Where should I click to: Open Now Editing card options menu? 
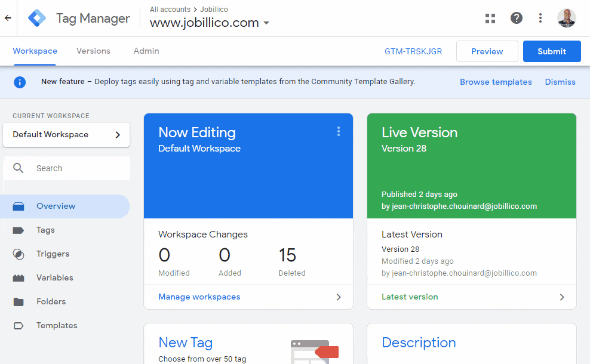click(339, 131)
